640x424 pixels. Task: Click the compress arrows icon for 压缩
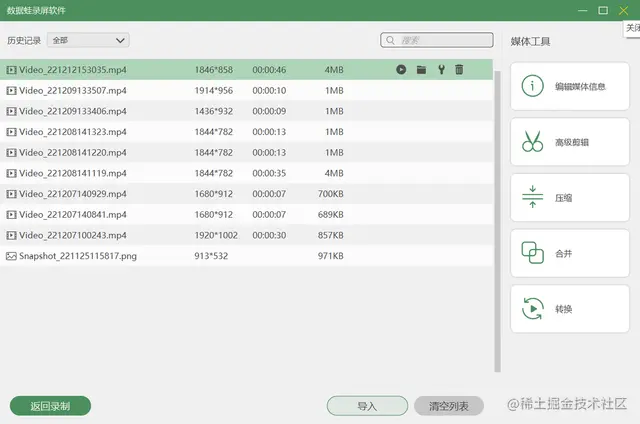coord(532,197)
